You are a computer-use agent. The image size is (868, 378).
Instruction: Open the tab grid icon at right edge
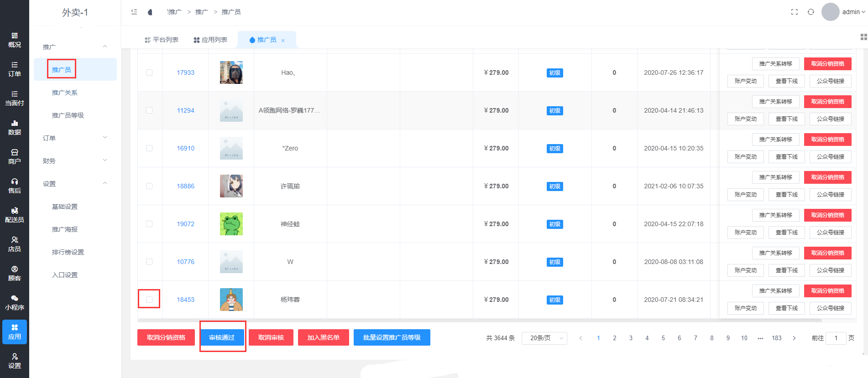pos(863,37)
